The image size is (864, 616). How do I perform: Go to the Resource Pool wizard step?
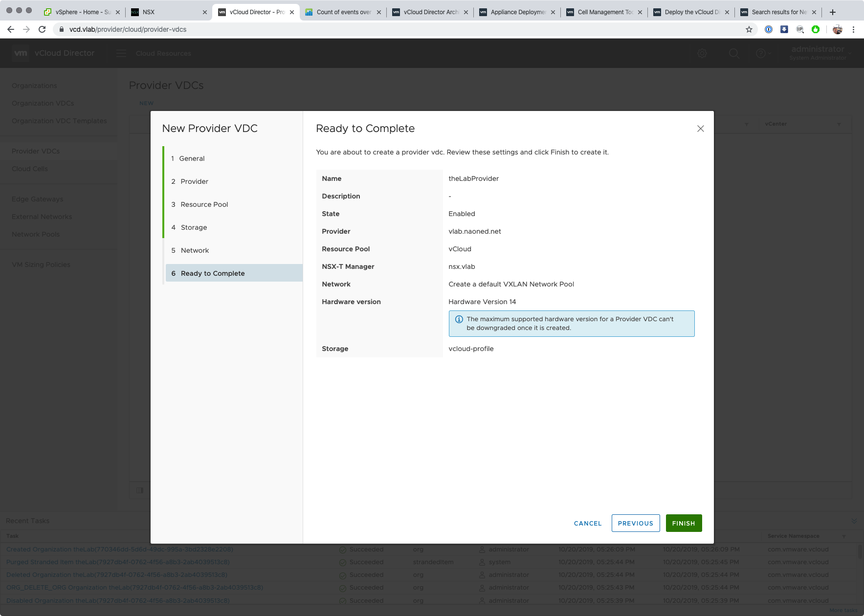(x=204, y=204)
